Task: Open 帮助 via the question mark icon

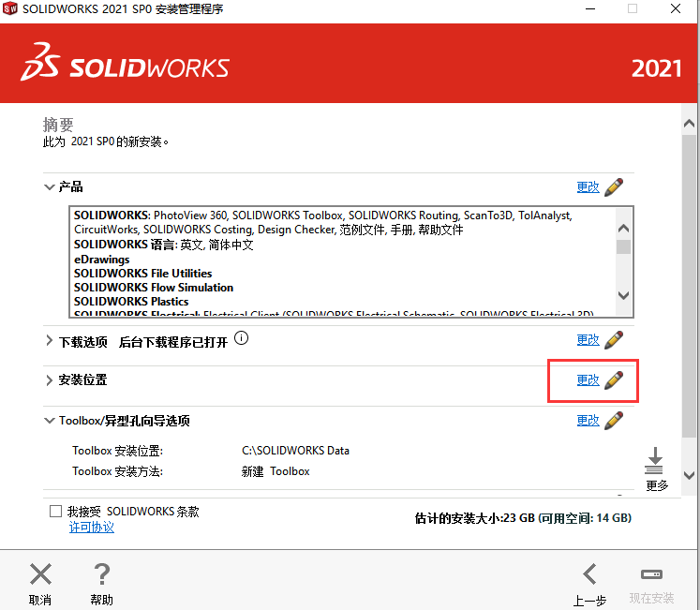Action: click(x=102, y=573)
